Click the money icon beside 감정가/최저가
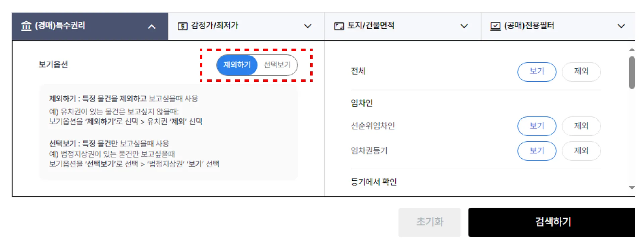Screen dimensions: 644x245 (x=182, y=26)
